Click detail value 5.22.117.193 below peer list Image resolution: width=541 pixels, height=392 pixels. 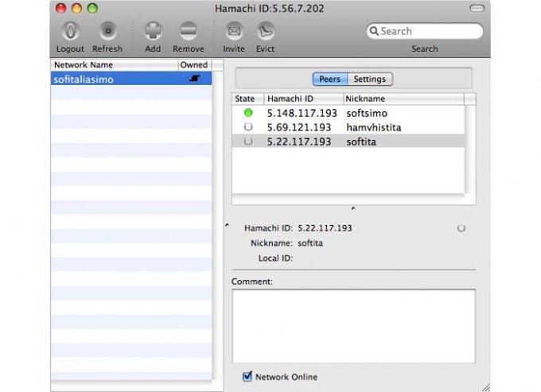pos(325,228)
